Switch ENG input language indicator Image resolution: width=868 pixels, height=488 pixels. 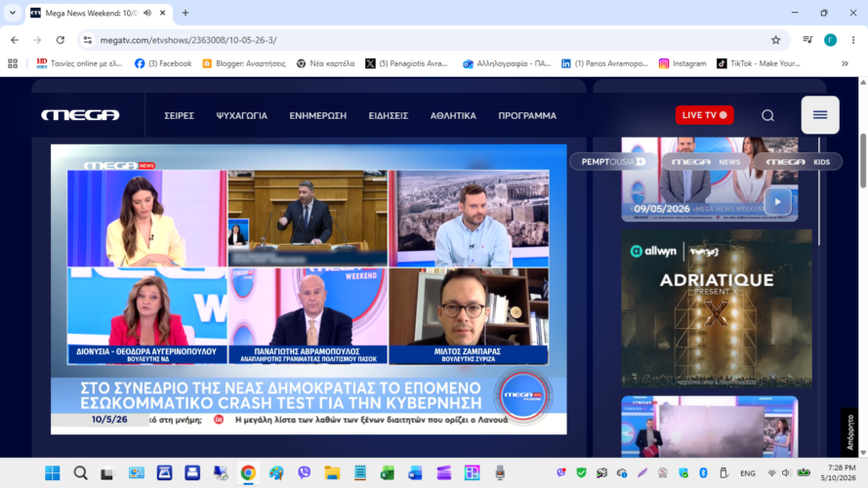(x=747, y=473)
